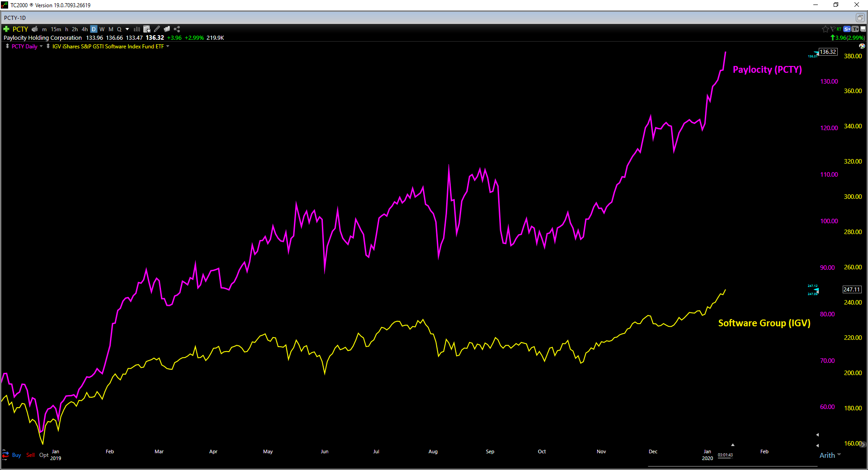Open the PCTY Daily plot dropdown arrow
The width and height of the screenshot is (868, 470).
click(41, 46)
